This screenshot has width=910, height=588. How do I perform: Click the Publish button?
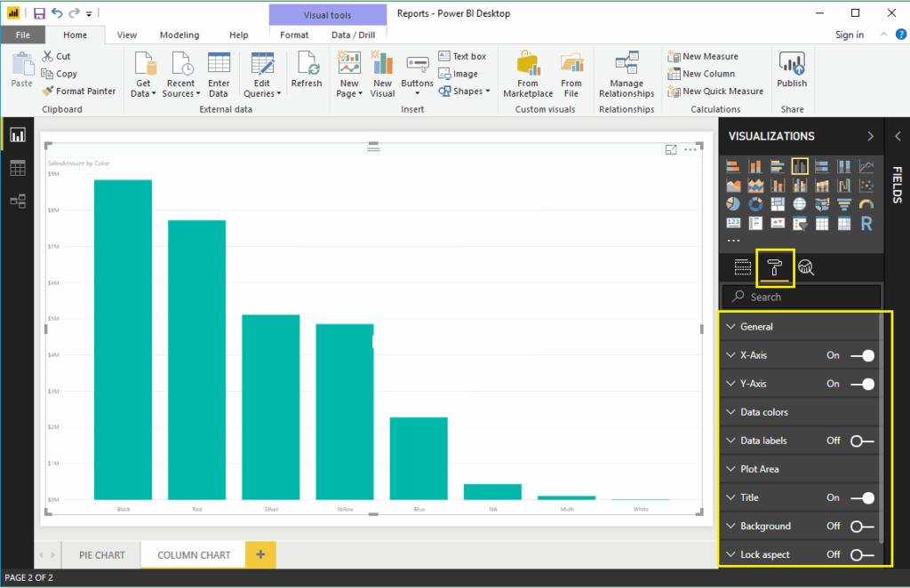click(x=792, y=69)
